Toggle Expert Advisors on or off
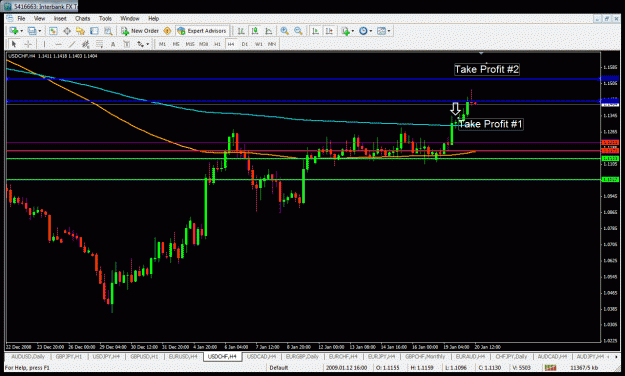The width and height of the screenshot is (625, 376). pos(202,31)
